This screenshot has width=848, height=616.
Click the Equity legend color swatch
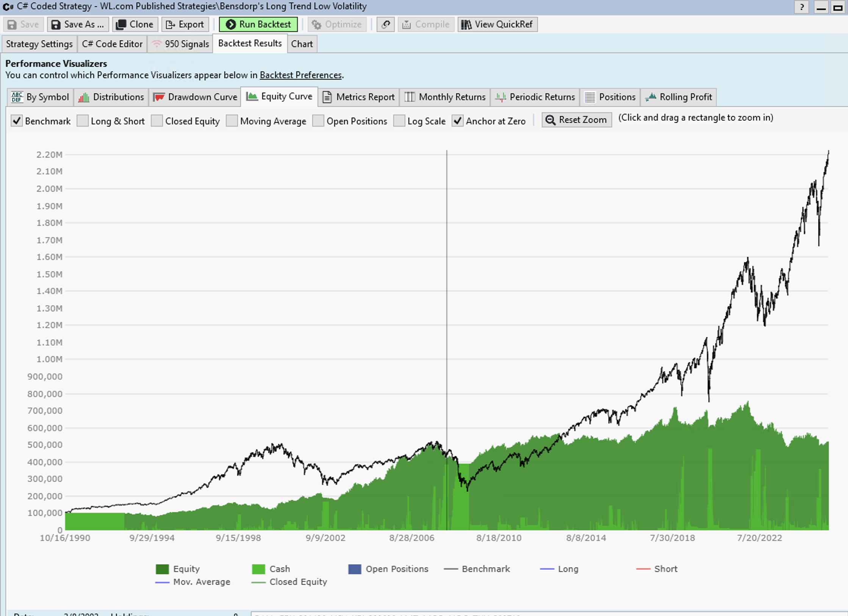pyautogui.click(x=162, y=569)
